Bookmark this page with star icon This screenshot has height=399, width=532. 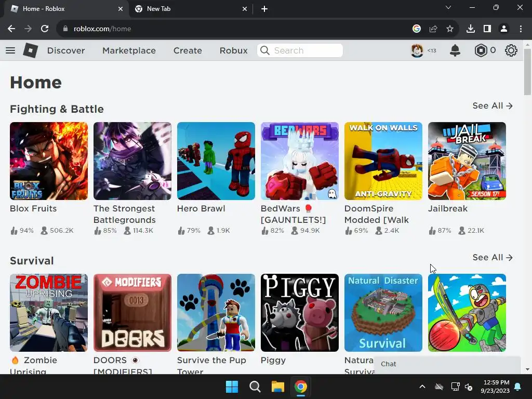tap(450, 29)
